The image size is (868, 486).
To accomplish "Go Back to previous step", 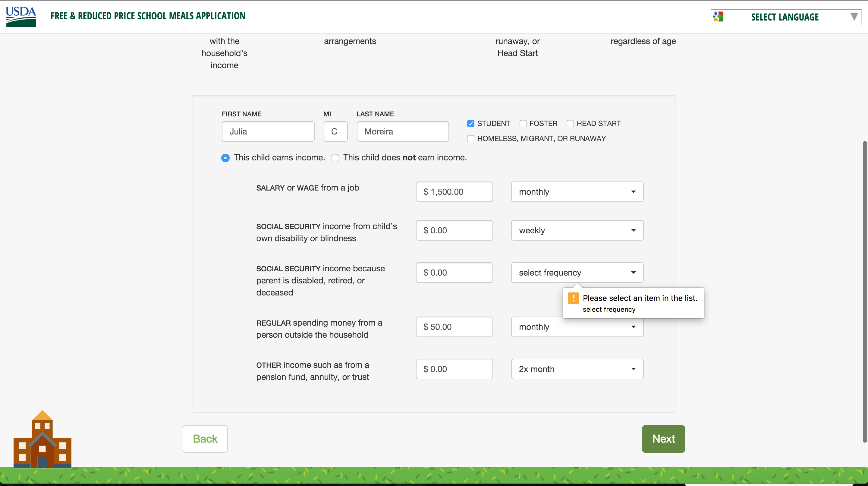I will pyautogui.click(x=205, y=439).
